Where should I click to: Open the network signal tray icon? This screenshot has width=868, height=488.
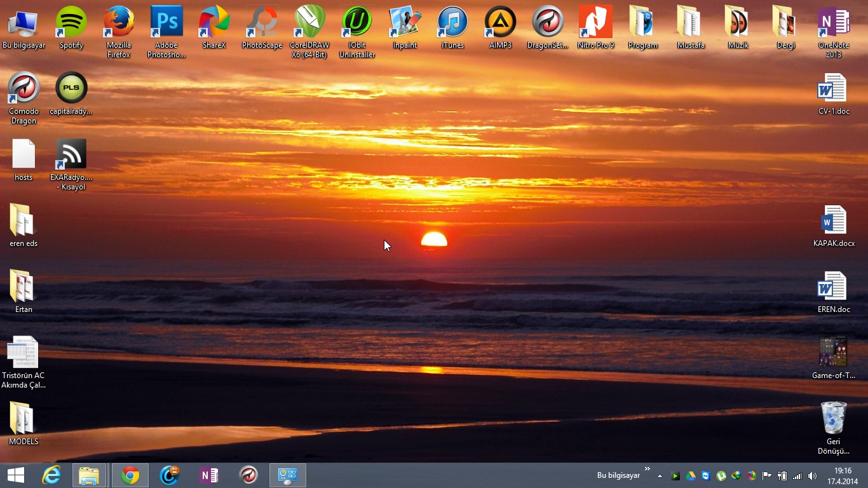797,476
